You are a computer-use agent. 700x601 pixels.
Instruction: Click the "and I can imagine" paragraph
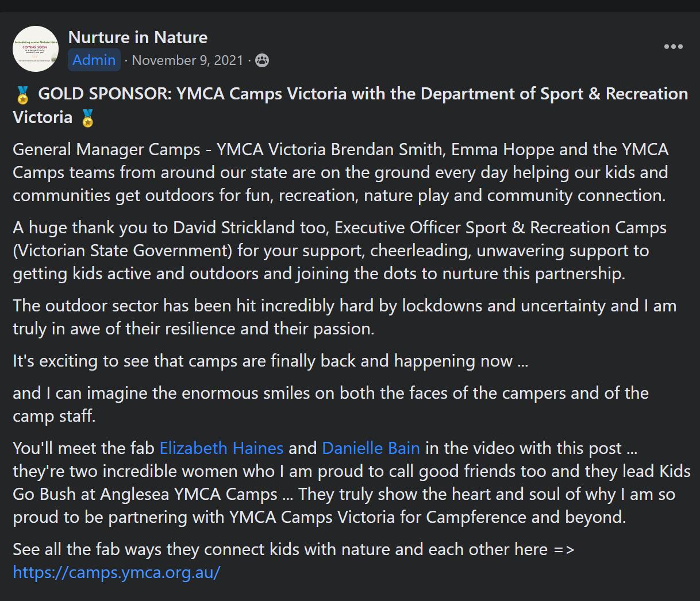[x=330, y=404]
